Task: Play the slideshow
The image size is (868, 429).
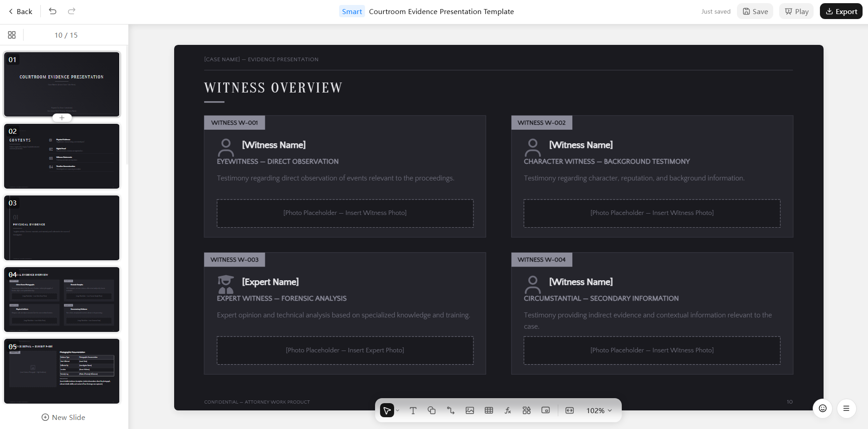Action: 796,11
